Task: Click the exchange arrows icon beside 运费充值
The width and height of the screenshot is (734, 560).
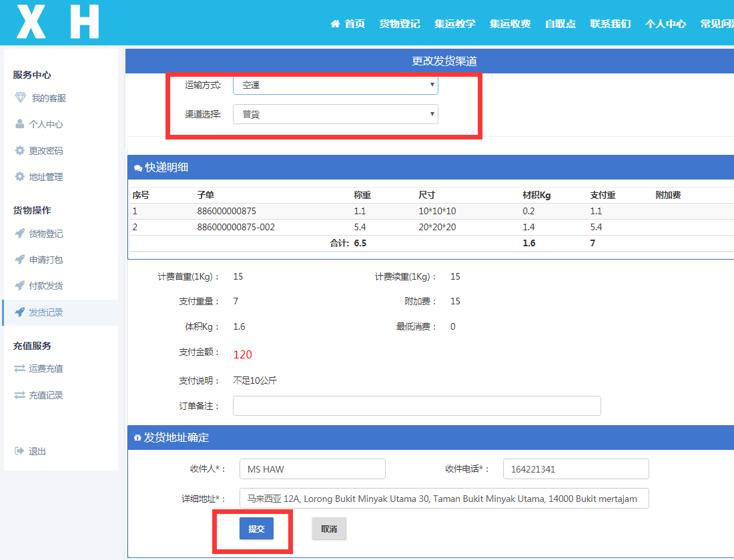Action: point(20,368)
